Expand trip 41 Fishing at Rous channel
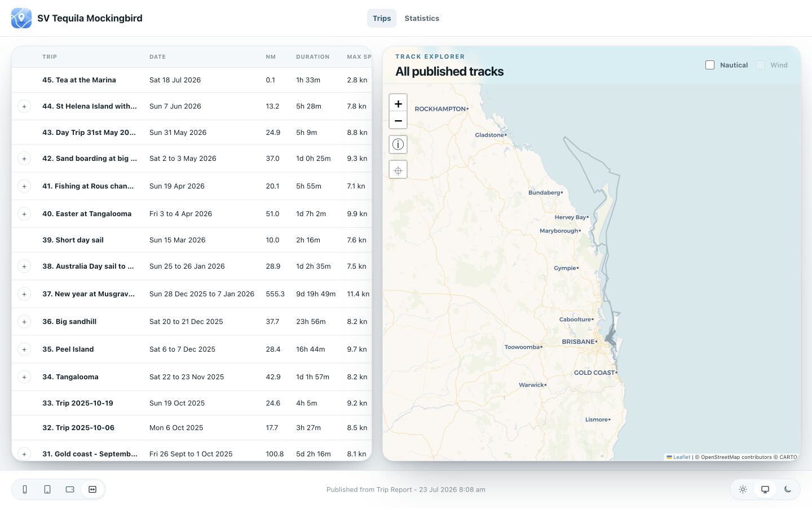This screenshot has width=812, height=508. coord(24,186)
